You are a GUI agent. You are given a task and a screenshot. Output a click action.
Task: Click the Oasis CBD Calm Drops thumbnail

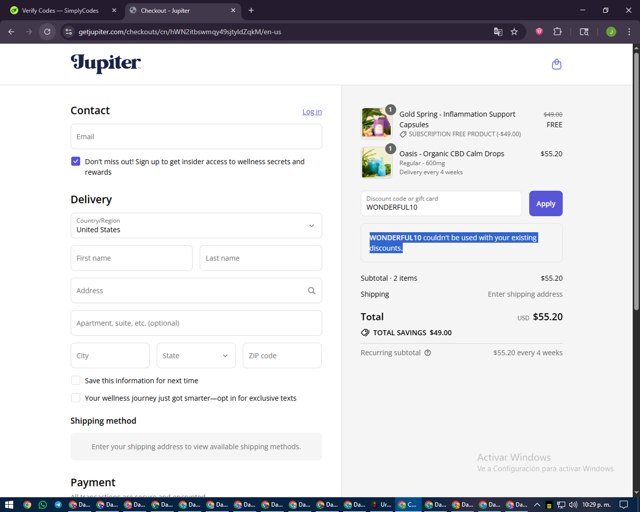[x=377, y=163]
